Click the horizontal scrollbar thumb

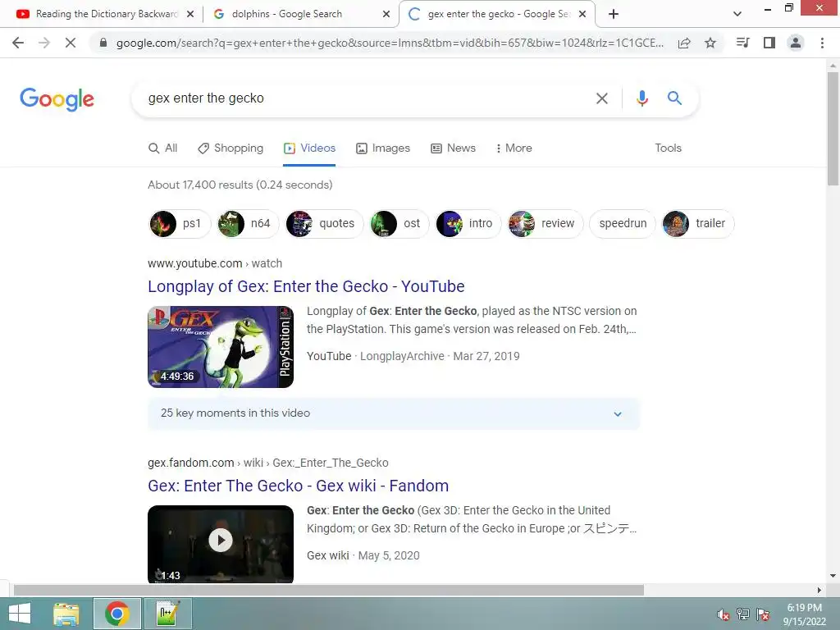tap(328, 591)
